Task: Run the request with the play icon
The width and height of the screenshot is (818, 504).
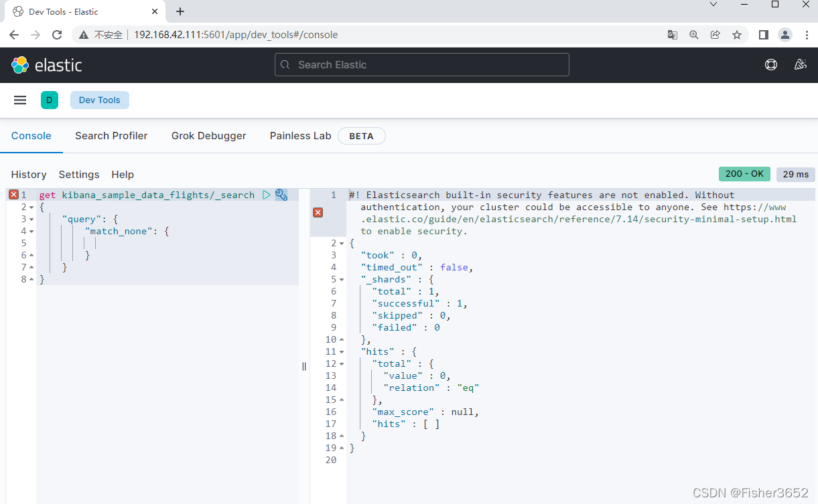Action: [267, 195]
